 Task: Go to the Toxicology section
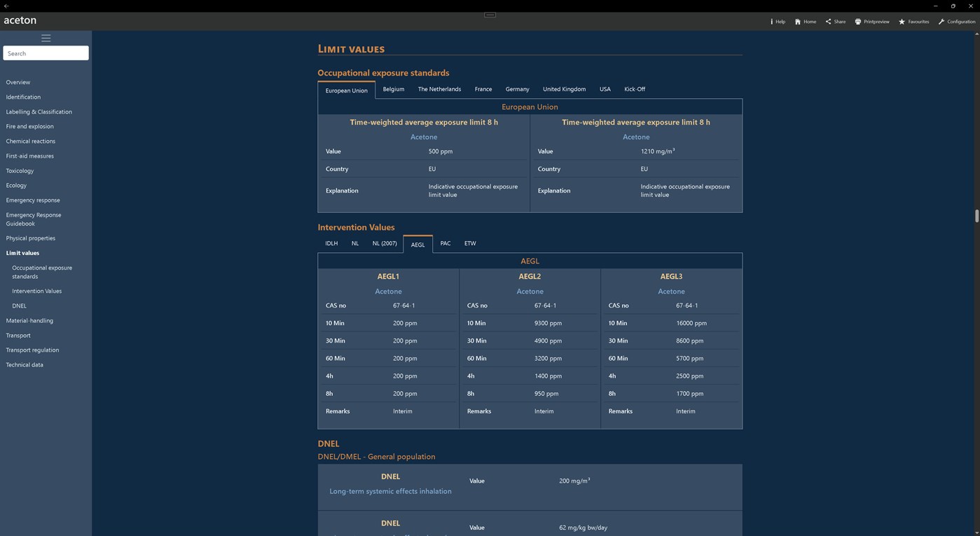(x=20, y=170)
